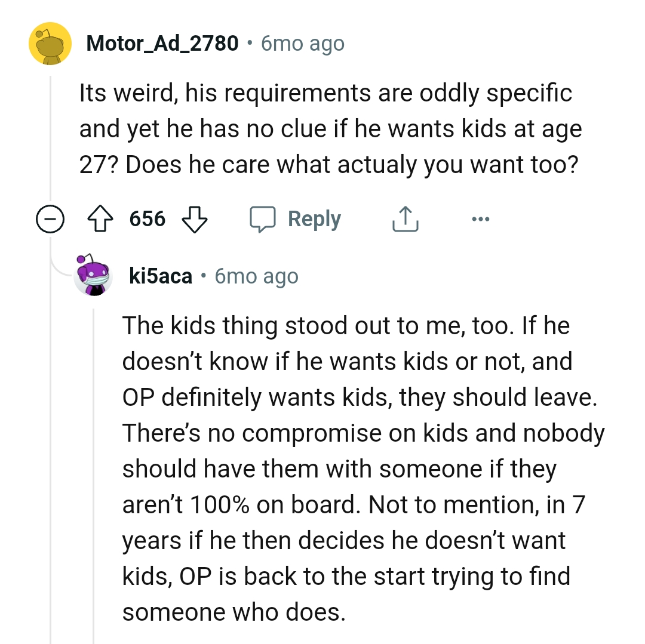This screenshot has height=644, width=645.
Task: Open Motor_Ad_2780's profile via username
Action: pos(161,43)
